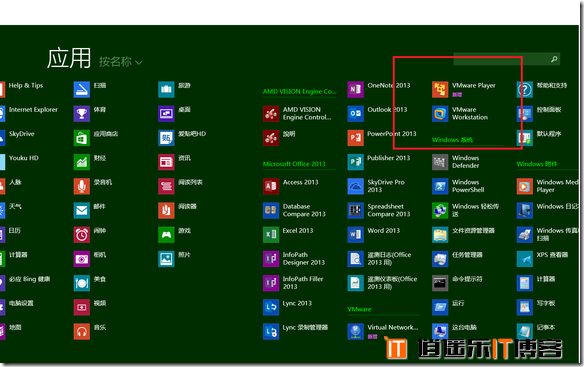This screenshot has width=584, height=367.
Task: Open Publisher 2013
Action: pyautogui.click(x=379, y=162)
